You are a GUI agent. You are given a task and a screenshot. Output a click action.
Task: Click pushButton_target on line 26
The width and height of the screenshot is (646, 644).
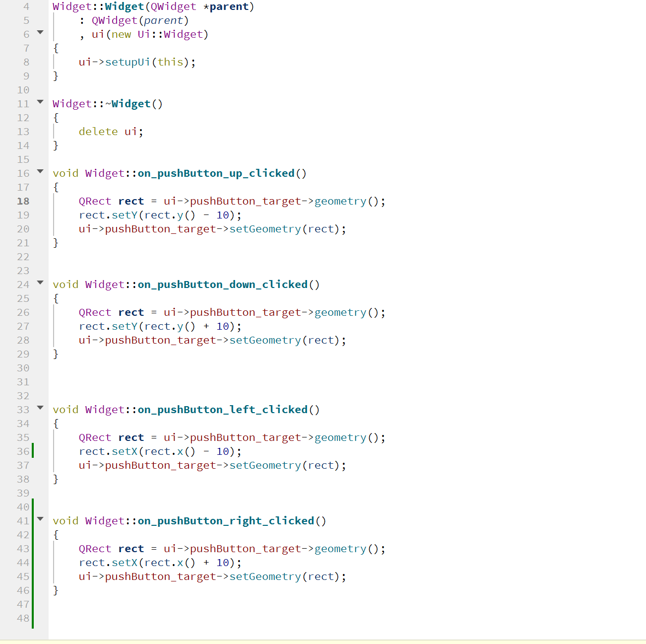tap(246, 312)
